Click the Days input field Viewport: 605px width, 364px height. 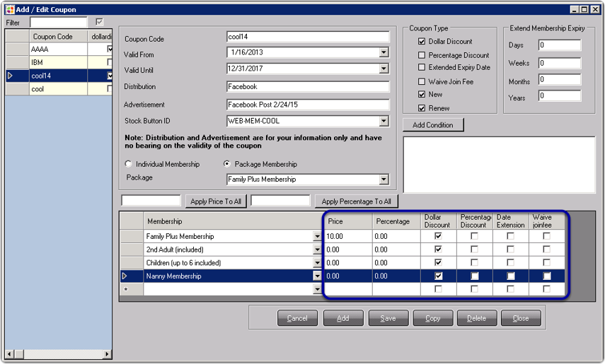pos(559,45)
